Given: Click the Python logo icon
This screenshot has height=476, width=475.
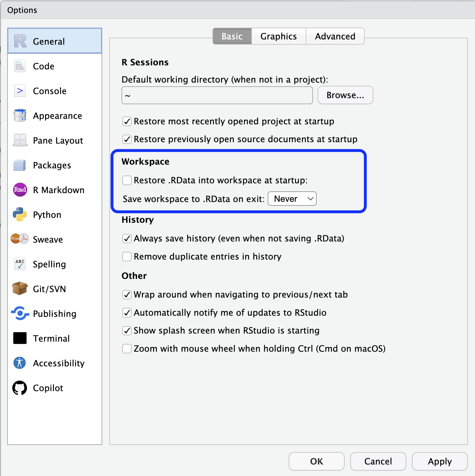Looking at the screenshot, I should tap(20, 214).
